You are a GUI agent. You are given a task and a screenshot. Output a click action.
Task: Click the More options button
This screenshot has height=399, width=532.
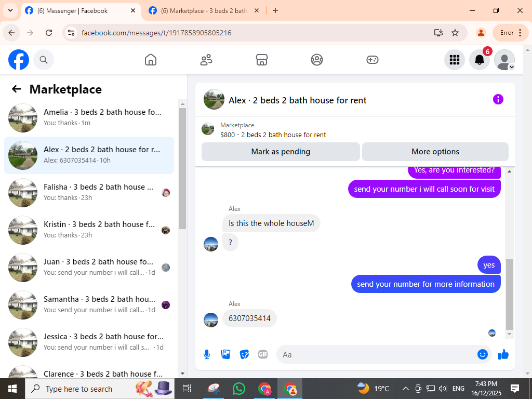[435, 152]
